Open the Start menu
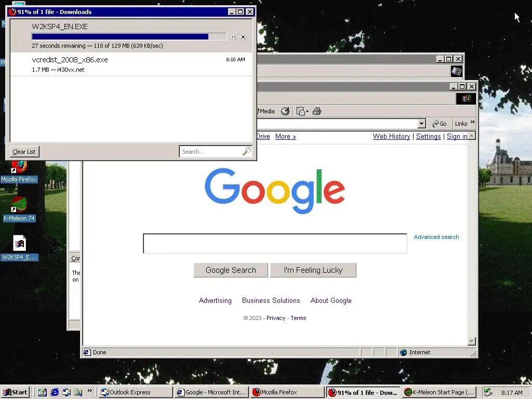 (15, 392)
